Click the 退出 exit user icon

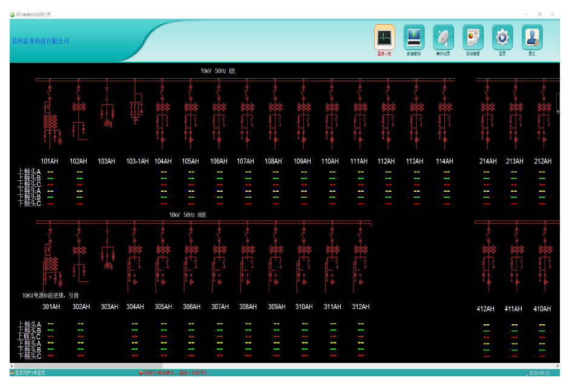coord(532,38)
